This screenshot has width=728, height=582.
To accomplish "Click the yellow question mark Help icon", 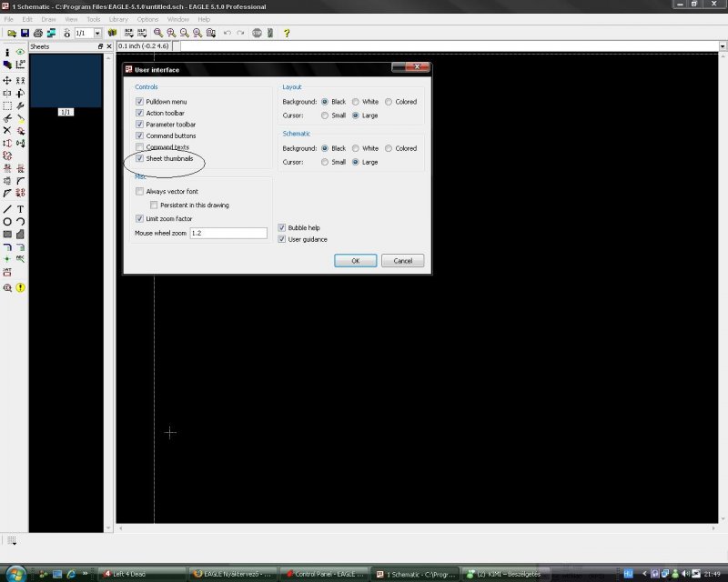I will click(x=287, y=33).
